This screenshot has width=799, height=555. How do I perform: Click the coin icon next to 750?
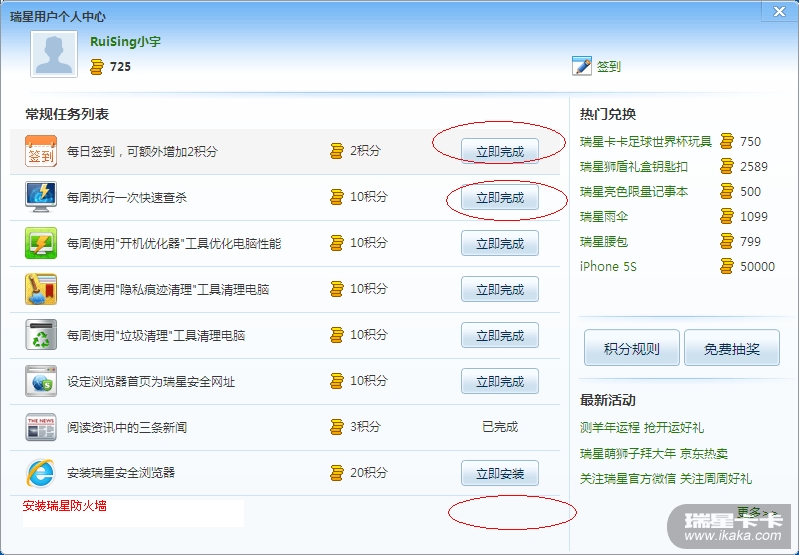coord(727,141)
